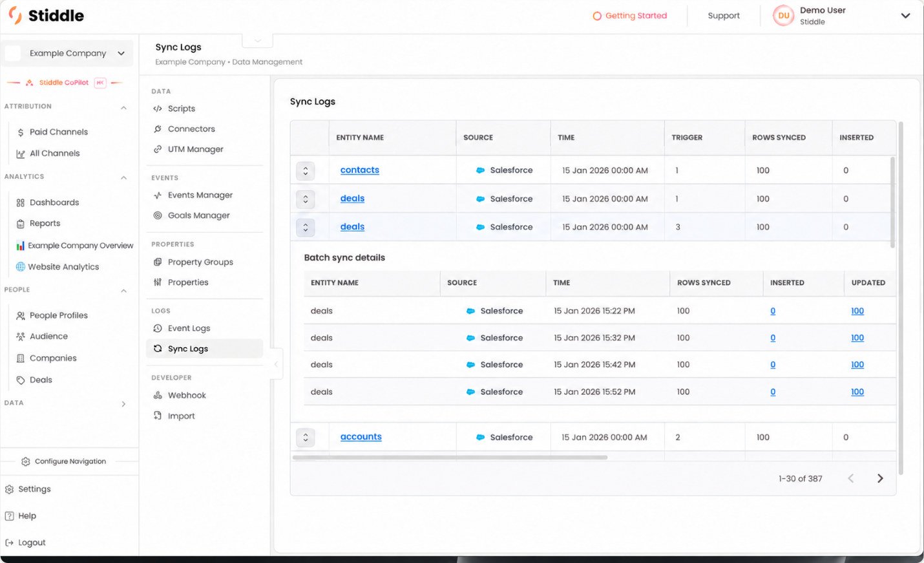Collapse the Analytics section chevron
This screenshot has width=924, height=563.
pyautogui.click(x=123, y=178)
